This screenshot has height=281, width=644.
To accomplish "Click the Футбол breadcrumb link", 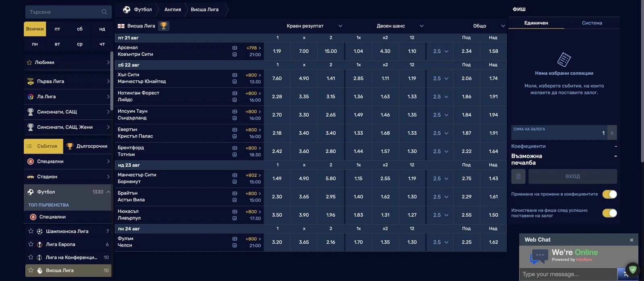I will pyautogui.click(x=143, y=9).
